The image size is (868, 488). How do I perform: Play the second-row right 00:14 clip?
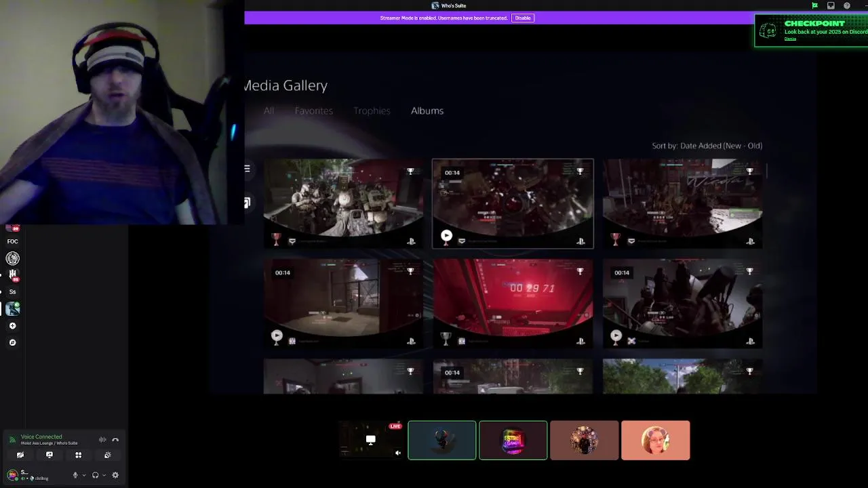point(616,335)
